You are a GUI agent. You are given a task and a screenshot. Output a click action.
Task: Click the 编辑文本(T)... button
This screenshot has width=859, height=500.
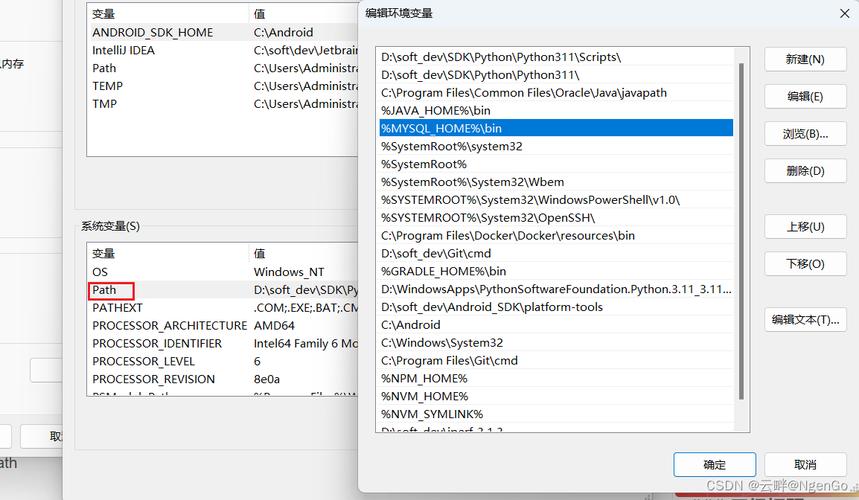coord(805,320)
